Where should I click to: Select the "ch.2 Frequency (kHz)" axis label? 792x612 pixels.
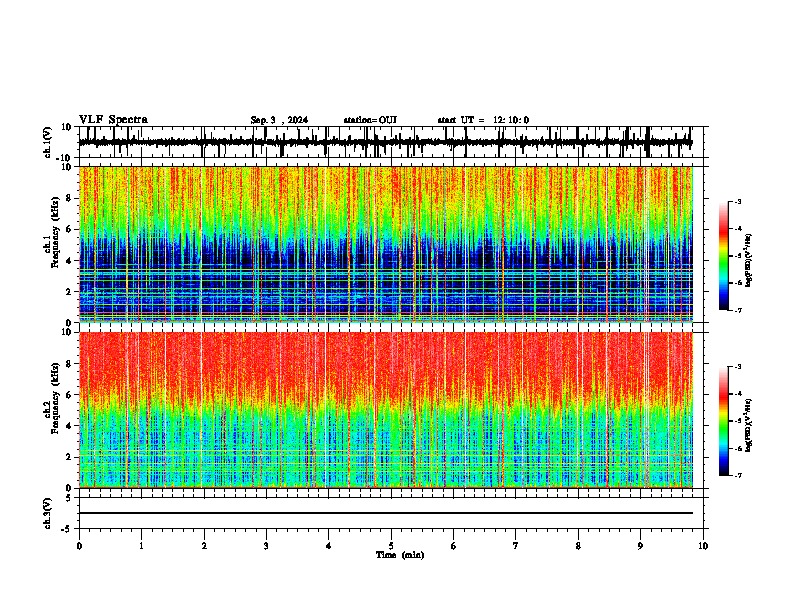(54, 398)
